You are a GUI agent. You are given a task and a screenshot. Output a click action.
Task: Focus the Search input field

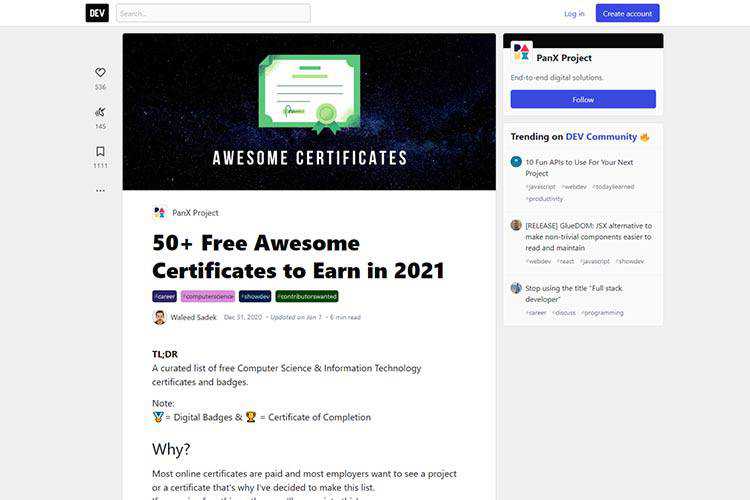[213, 13]
